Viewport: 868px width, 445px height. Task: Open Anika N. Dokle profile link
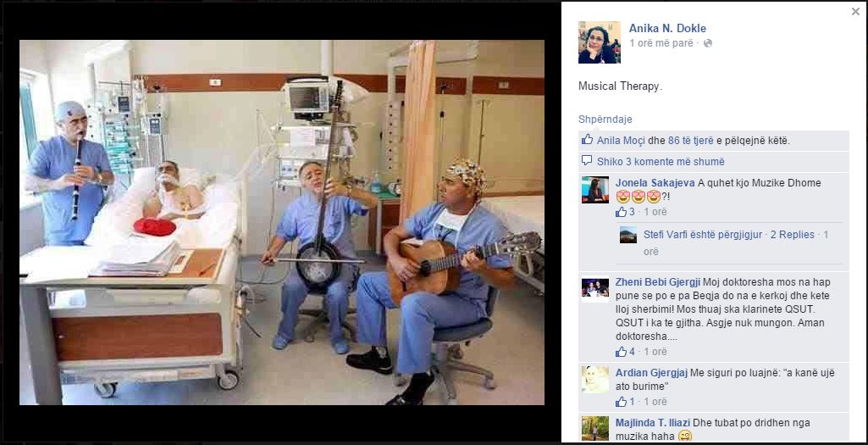(667, 28)
